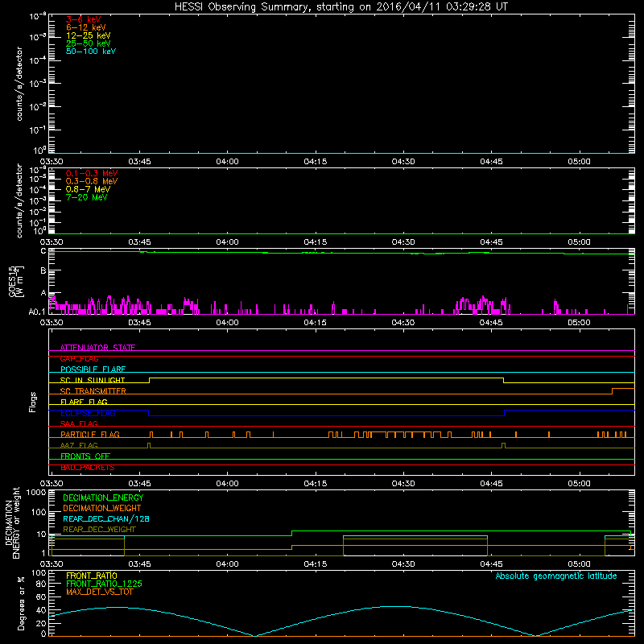Click the 05:00 tick under the MeV panel
This screenshot has width=644, height=644.
(x=579, y=242)
